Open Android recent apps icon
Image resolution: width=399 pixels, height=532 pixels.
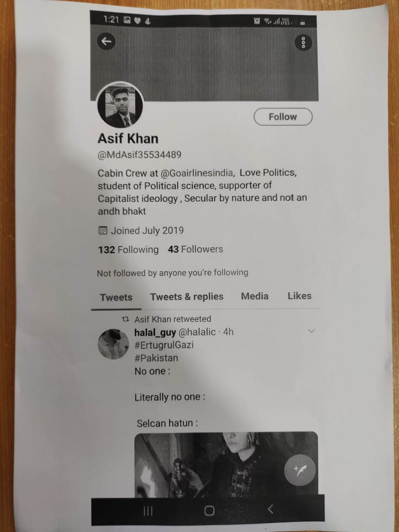click(148, 511)
